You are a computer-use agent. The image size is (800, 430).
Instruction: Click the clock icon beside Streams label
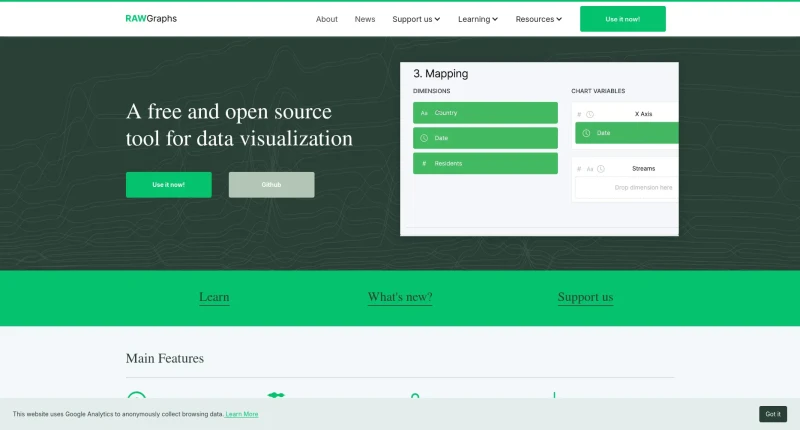point(601,169)
